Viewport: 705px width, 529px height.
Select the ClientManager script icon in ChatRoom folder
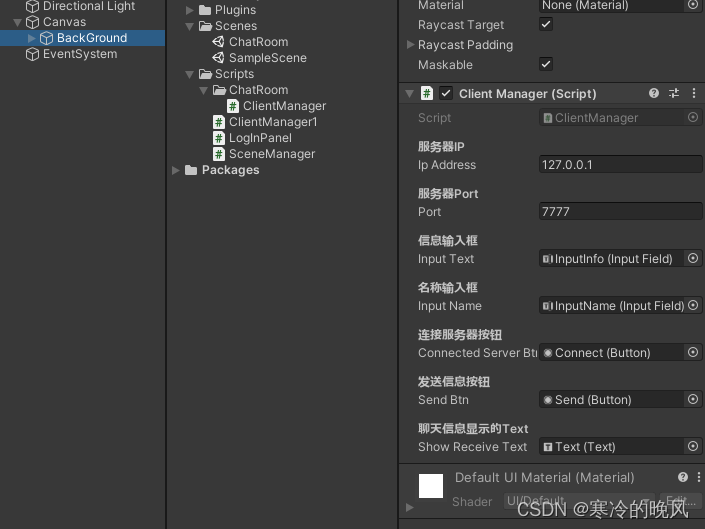coord(233,106)
